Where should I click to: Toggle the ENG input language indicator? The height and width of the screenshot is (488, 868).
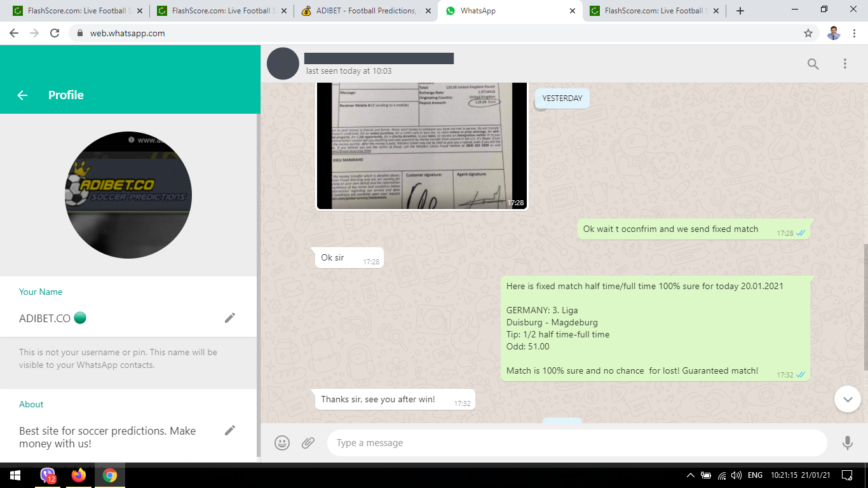(x=755, y=475)
